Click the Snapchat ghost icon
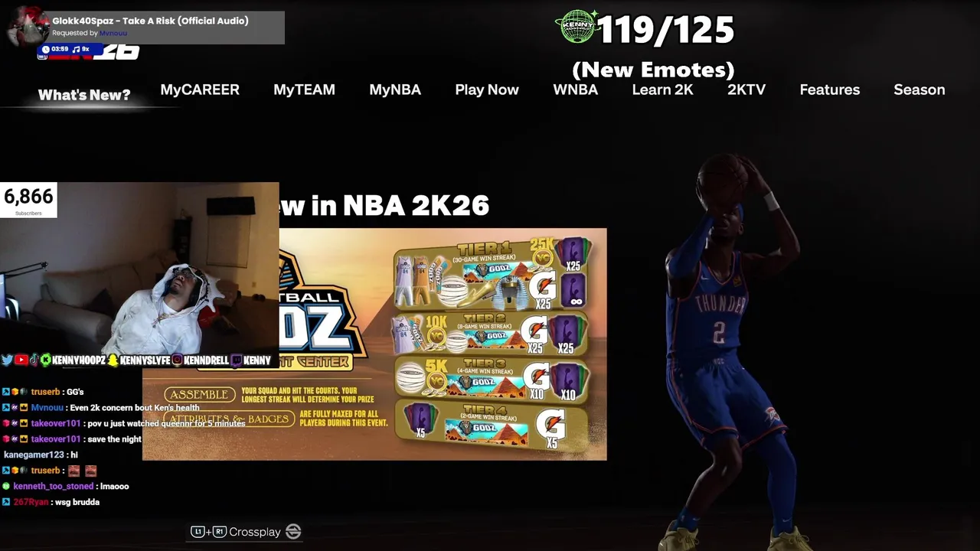 pyautogui.click(x=113, y=360)
